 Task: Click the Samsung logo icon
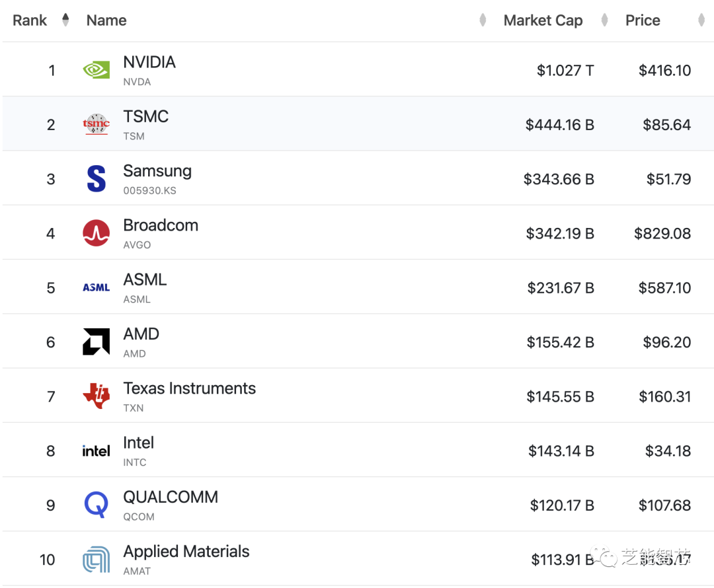click(96, 179)
